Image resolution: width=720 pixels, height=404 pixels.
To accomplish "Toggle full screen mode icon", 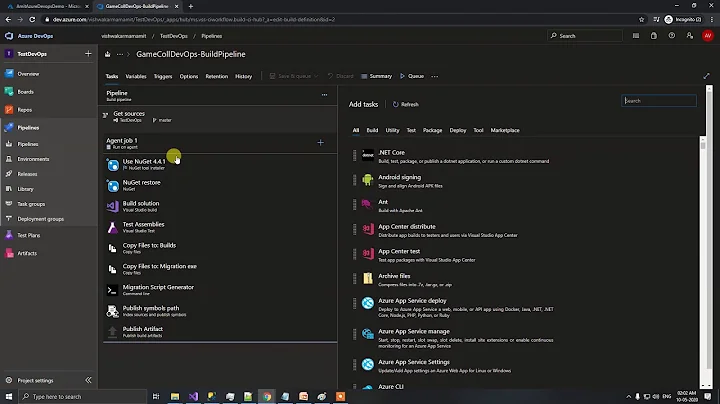I will click(x=707, y=76).
